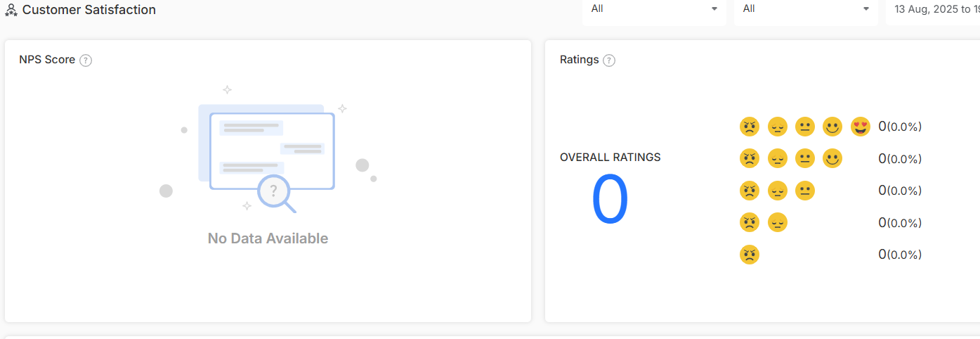Open the 13 Aug, 2025 date range picker

(933, 10)
